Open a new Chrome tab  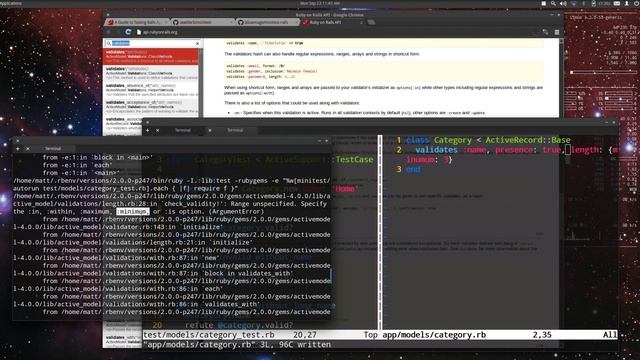371,22
